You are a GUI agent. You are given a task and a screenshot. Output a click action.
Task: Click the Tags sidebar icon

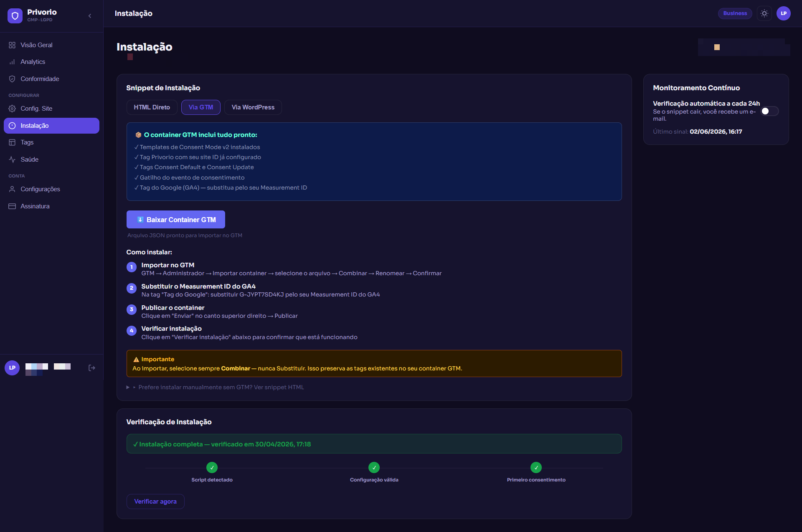coord(12,142)
